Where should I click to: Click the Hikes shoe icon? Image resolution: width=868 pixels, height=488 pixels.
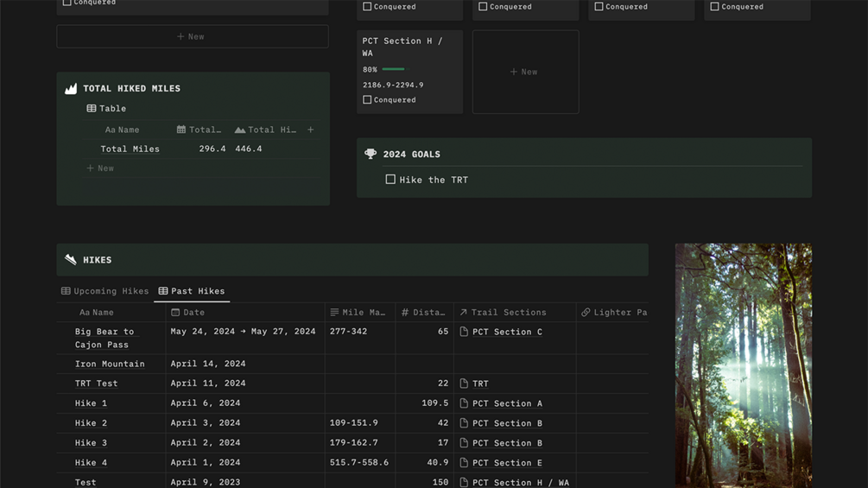coord(70,259)
